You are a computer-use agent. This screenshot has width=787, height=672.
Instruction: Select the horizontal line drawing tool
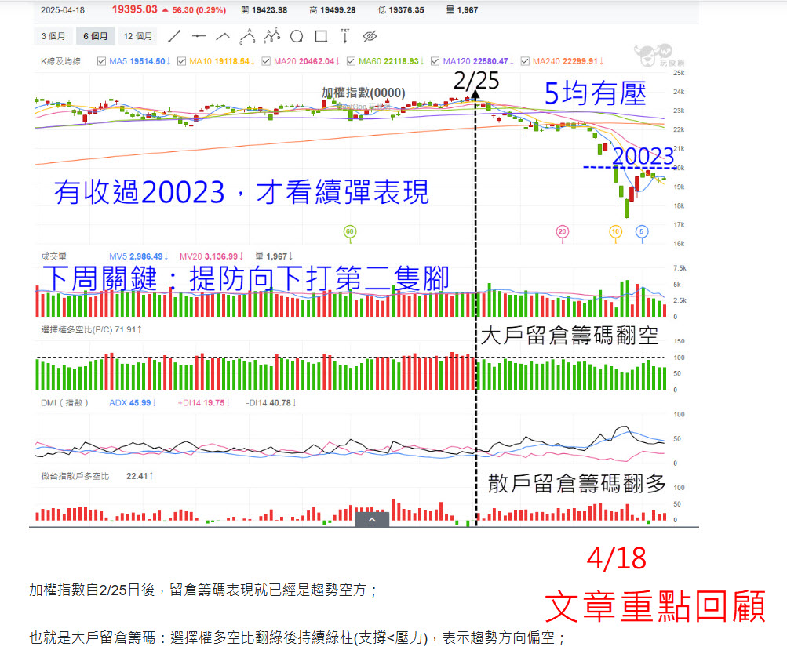pyautogui.click(x=199, y=36)
